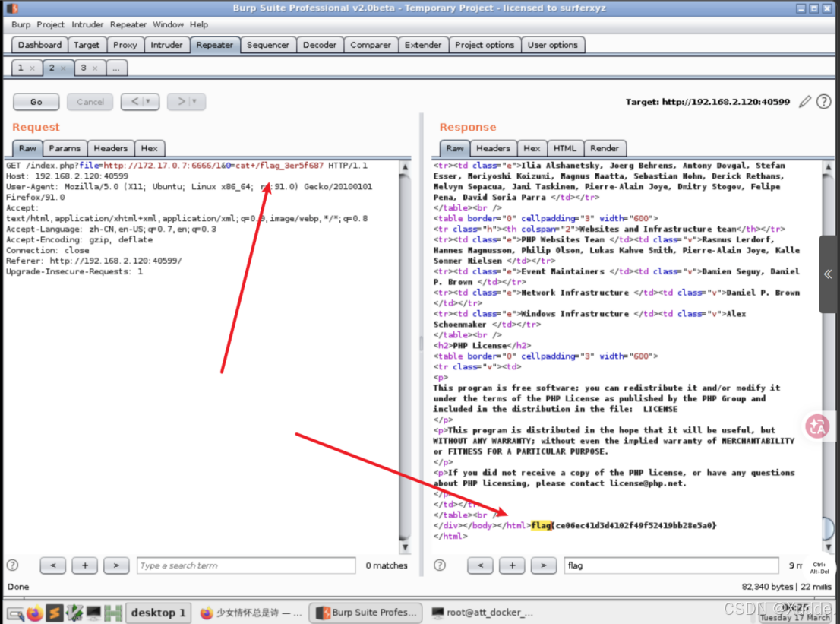
Task: Go forward to next request in history
Action: click(x=181, y=101)
